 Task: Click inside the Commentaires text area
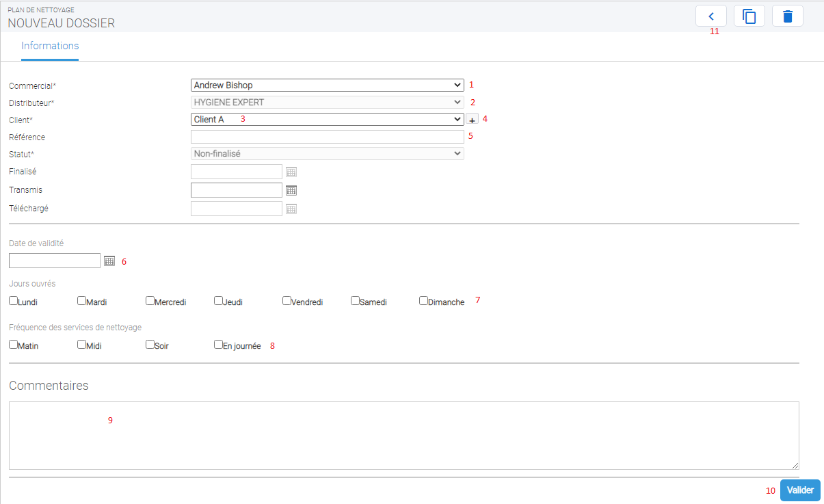[403, 435]
